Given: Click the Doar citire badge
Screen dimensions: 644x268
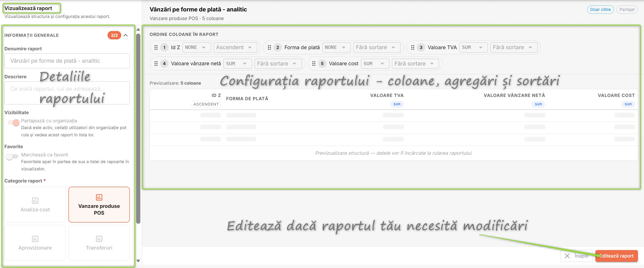Looking at the screenshot, I should (x=600, y=10).
